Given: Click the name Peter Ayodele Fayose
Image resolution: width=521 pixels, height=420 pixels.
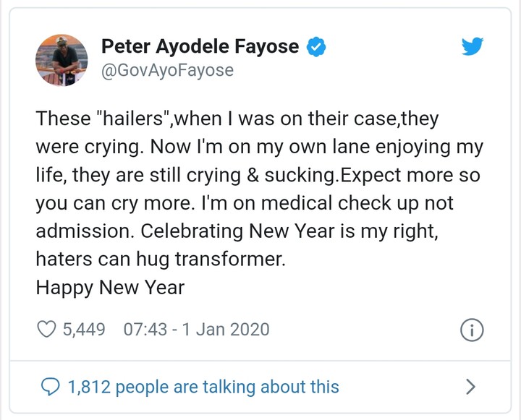Looking at the screenshot, I should pyautogui.click(x=200, y=47).
